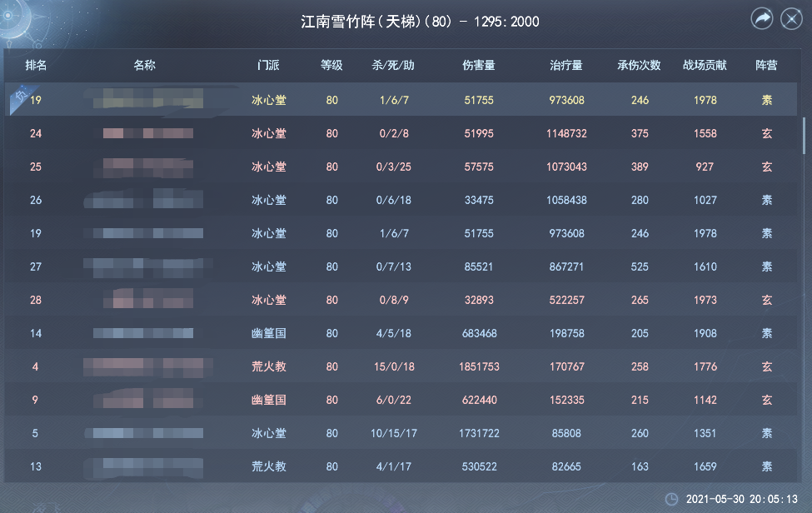This screenshot has width=812, height=513.
Task: Click the blue flag marker on highlighted row
Action: (17, 97)
